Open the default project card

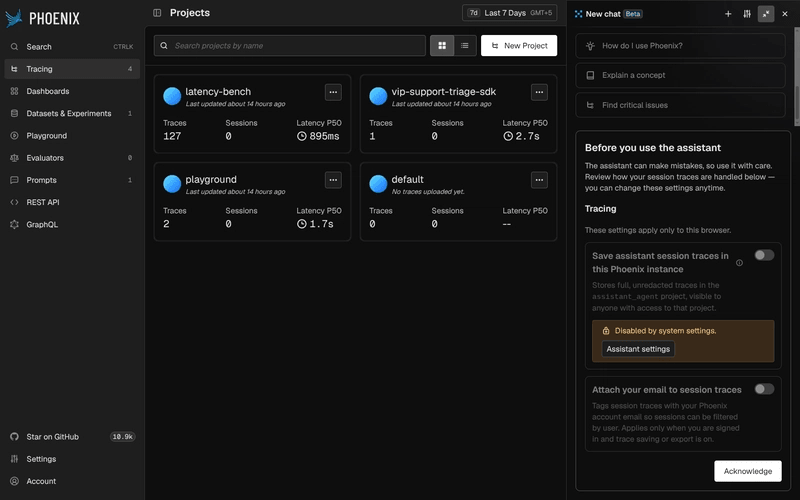coord(458,202)
